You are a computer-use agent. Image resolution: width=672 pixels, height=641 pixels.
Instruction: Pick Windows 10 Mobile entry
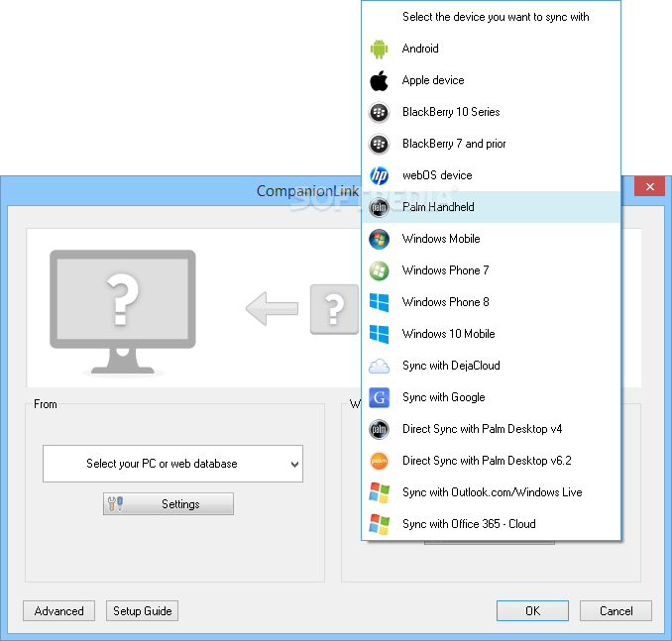coord(492,334)
